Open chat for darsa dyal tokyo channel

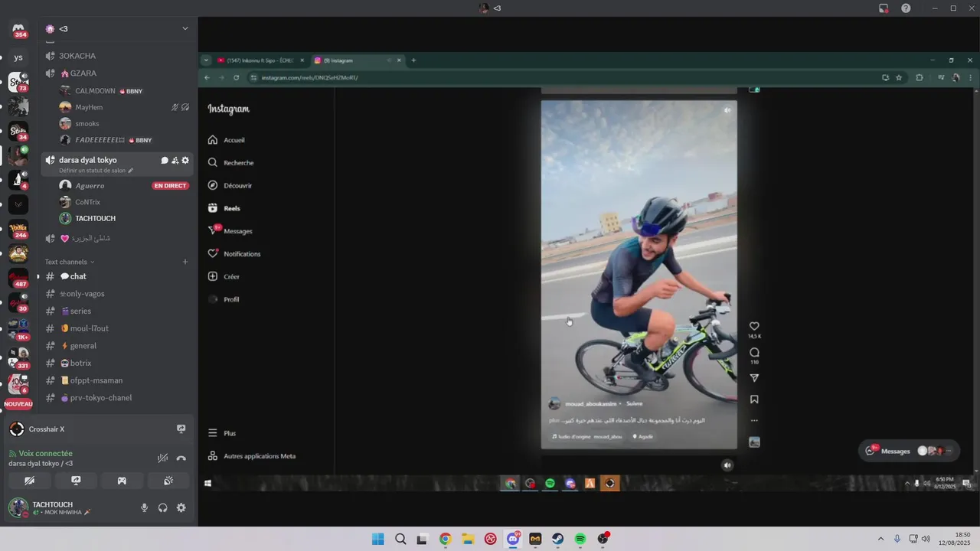(164, 161)
